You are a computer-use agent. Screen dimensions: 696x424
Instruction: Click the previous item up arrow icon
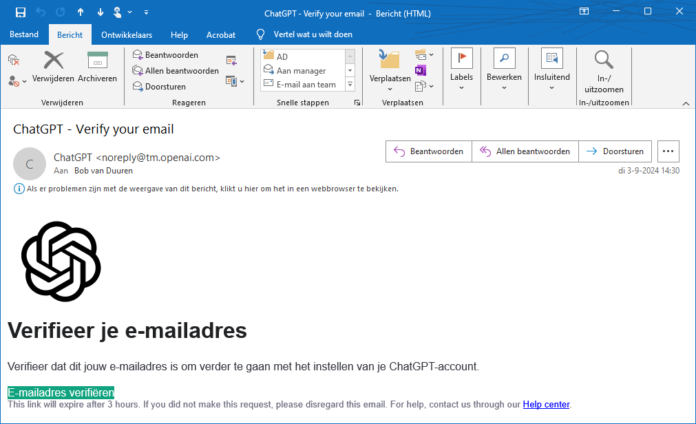[x=80, y=12]
